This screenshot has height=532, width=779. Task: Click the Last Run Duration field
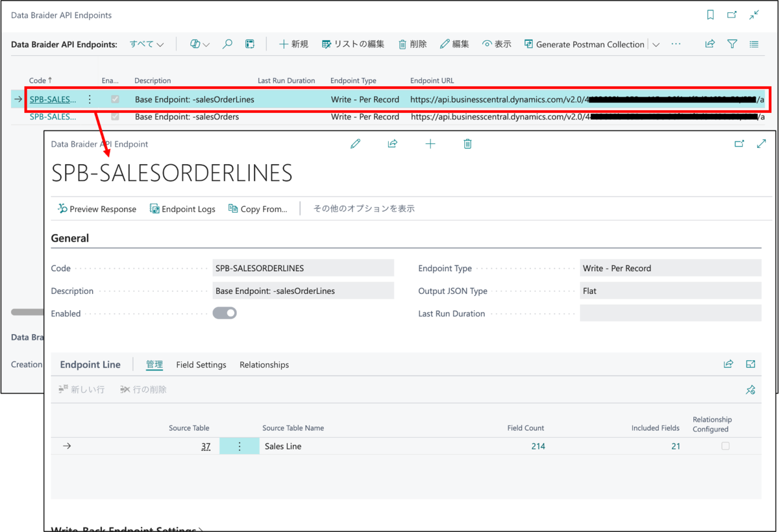coord(671,313)
